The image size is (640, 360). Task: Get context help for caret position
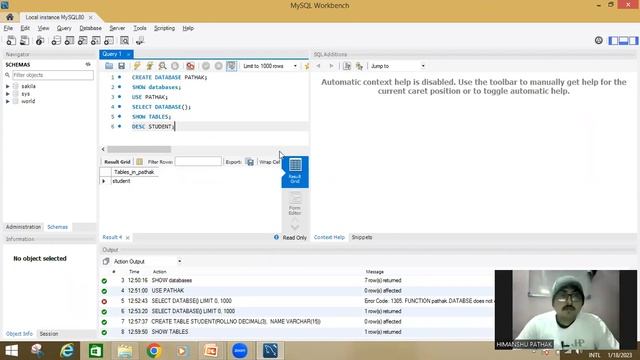(x=347, y=66)
